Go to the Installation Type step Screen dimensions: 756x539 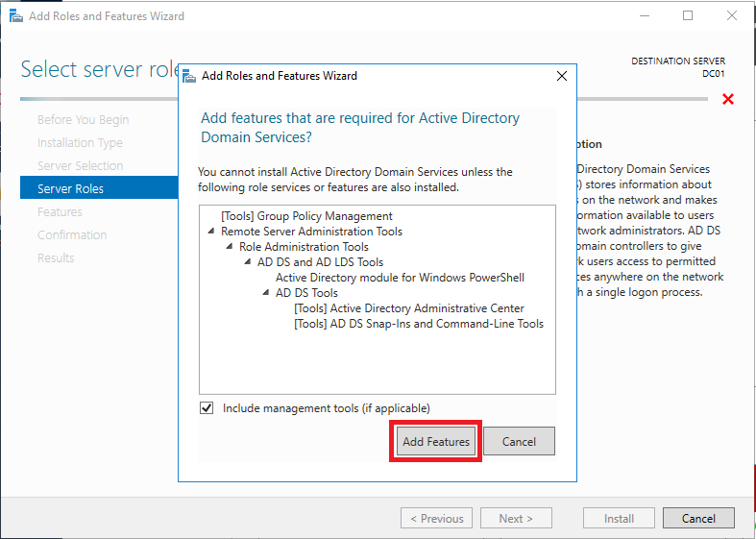click(80, 143)
